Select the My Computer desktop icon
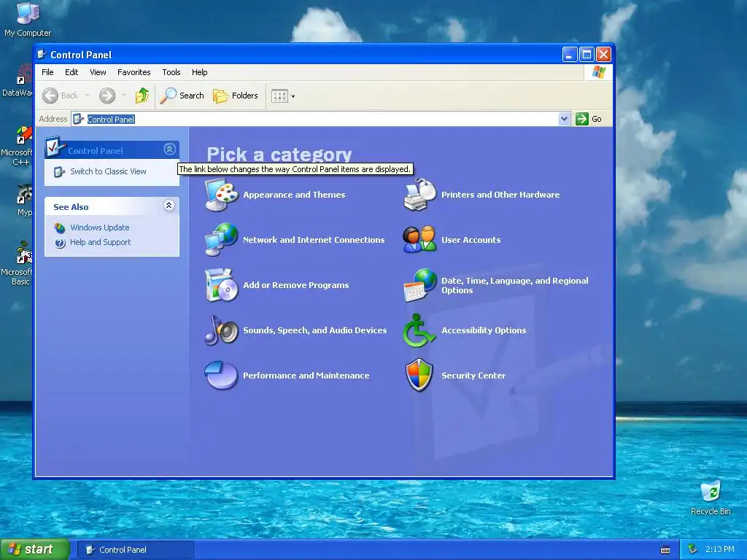Screen dimensions: 747x560 tap(28, 19)
